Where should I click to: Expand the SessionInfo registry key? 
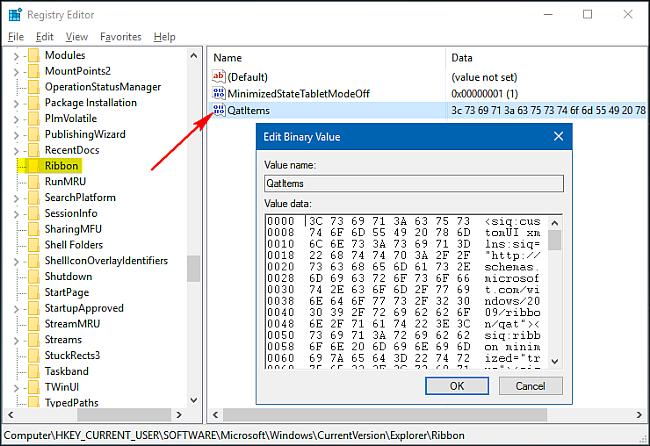(15, 213)
